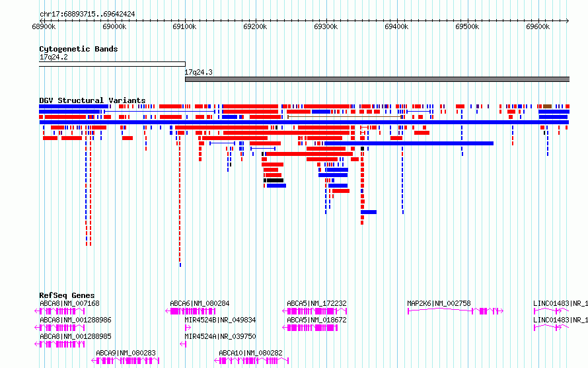Open the ABCA9|NM_080283 gene label
The height and width of the screenshot is (368, 588).
point(126,353)
